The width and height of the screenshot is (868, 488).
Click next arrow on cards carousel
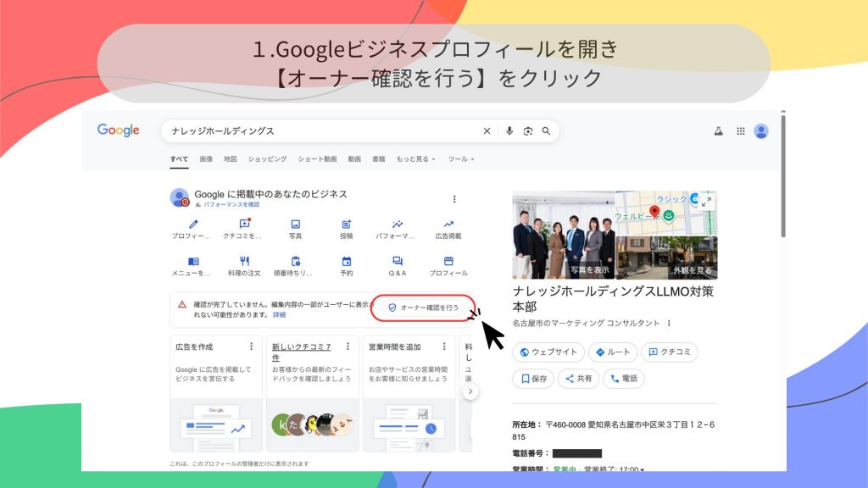click(x=470, y=391)
